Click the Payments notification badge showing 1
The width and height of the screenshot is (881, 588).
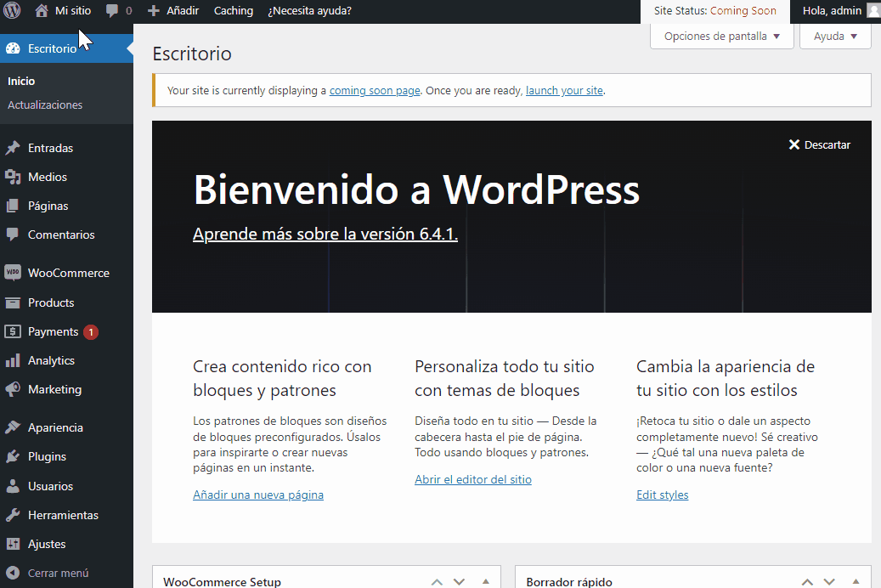pos(91,332)
